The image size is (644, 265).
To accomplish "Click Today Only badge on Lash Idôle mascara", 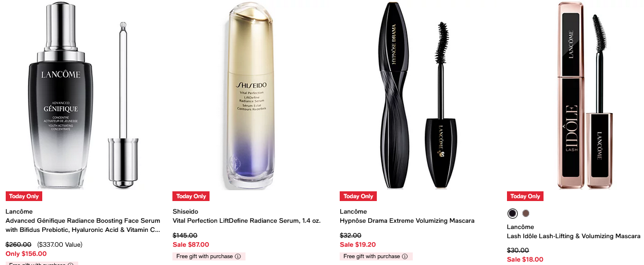I will [x=525, y=196].
